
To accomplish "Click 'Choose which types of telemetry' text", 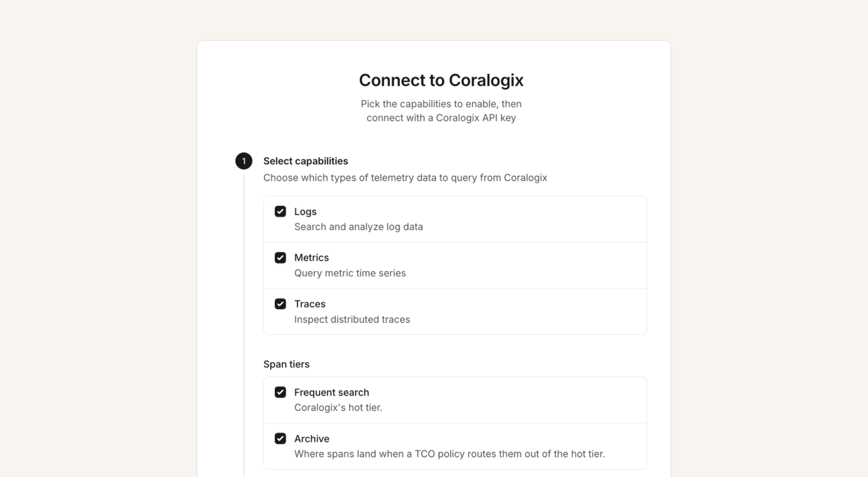I will point(405,178).
